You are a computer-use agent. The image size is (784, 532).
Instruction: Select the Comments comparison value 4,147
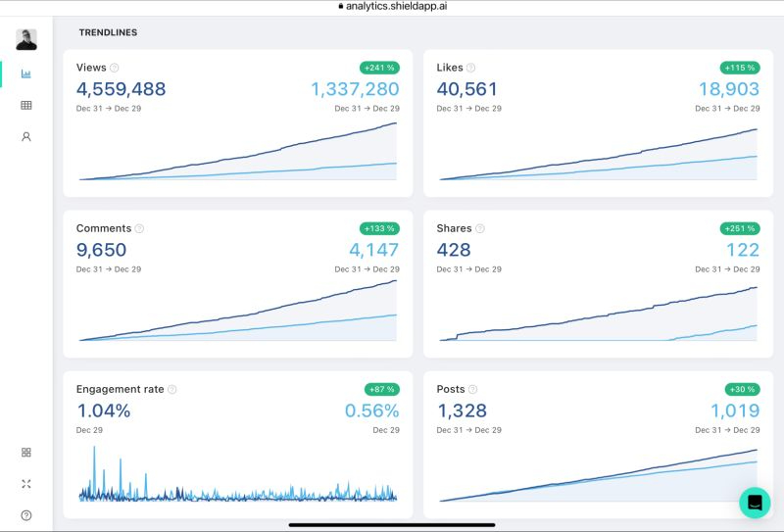pyautogui.click(x=374, y=250)
